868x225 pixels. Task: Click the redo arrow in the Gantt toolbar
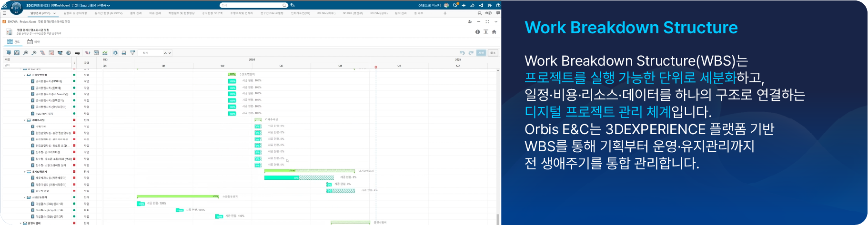(x=471, y=53)
